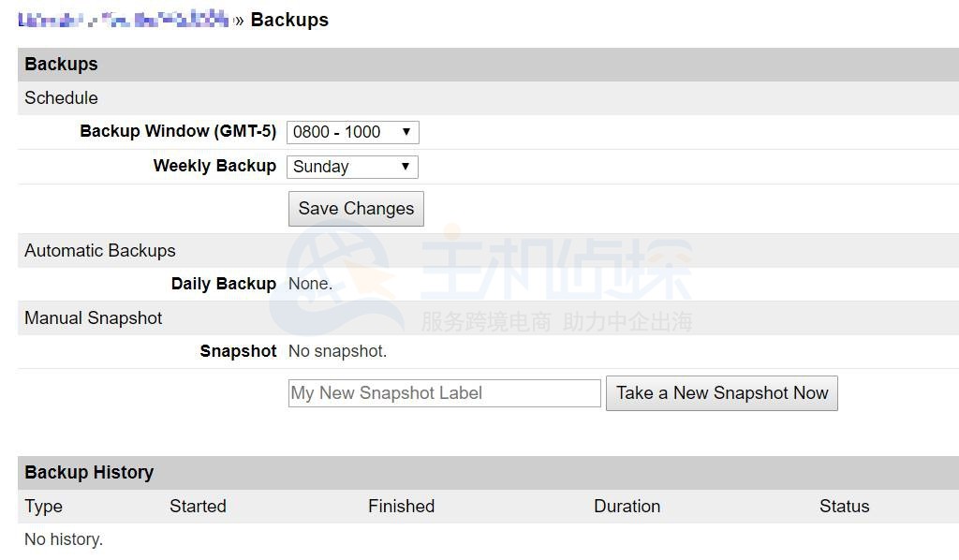Sort backups by the Duration column

point(627,506)
